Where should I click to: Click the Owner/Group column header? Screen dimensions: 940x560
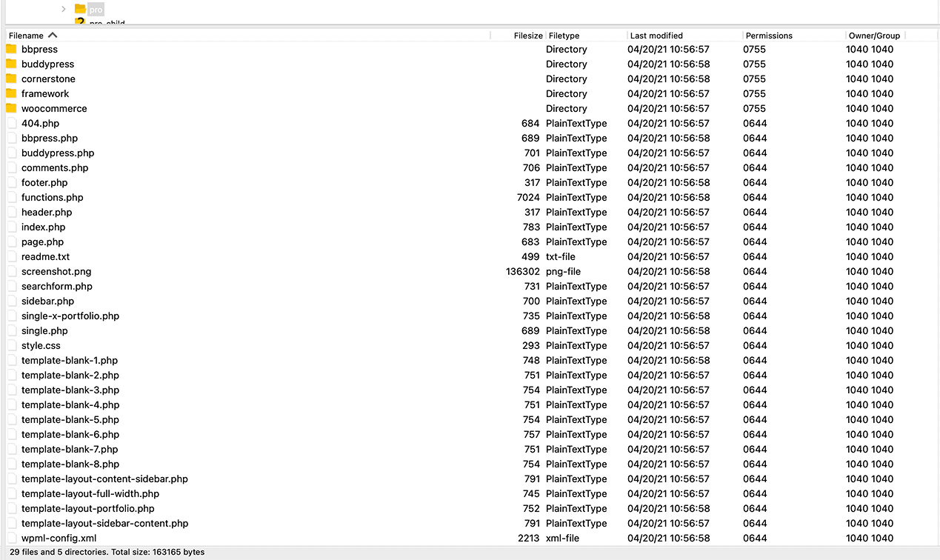pyautogui.click(x=874, y=36)
